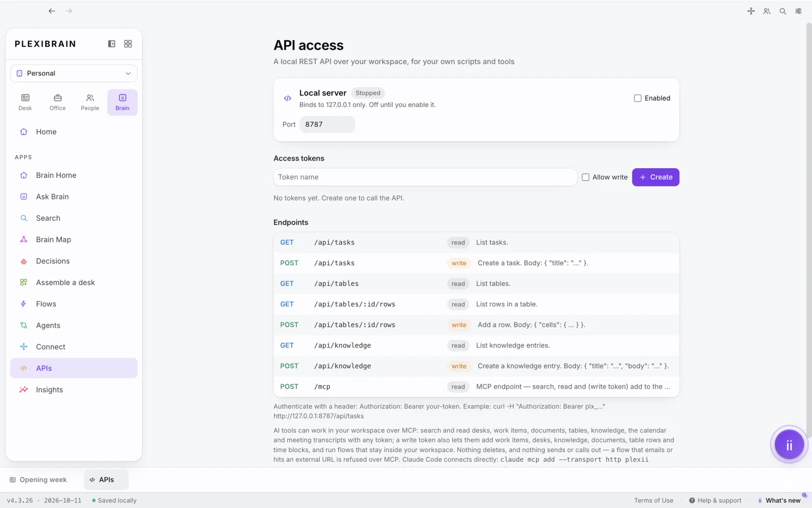The height and width of the screenshot is (508, 812).
Task: Tick the Allow write checkbox
Action: pyautogui.click(x=586, y=177)
